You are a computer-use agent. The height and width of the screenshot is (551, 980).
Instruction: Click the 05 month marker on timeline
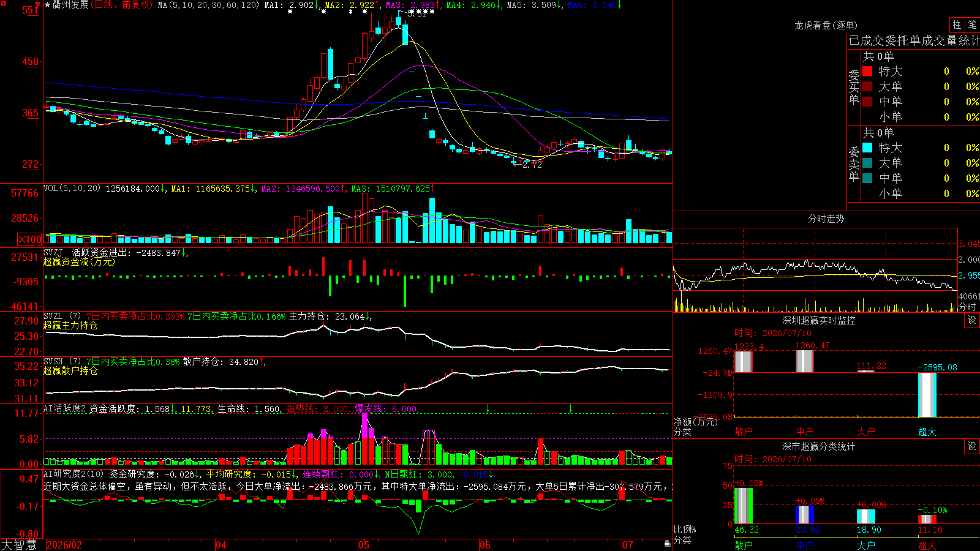pos(364,545)
